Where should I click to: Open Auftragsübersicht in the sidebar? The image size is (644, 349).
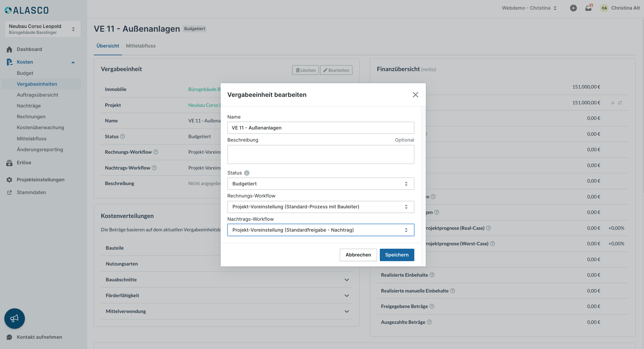(x=37, y=95)
